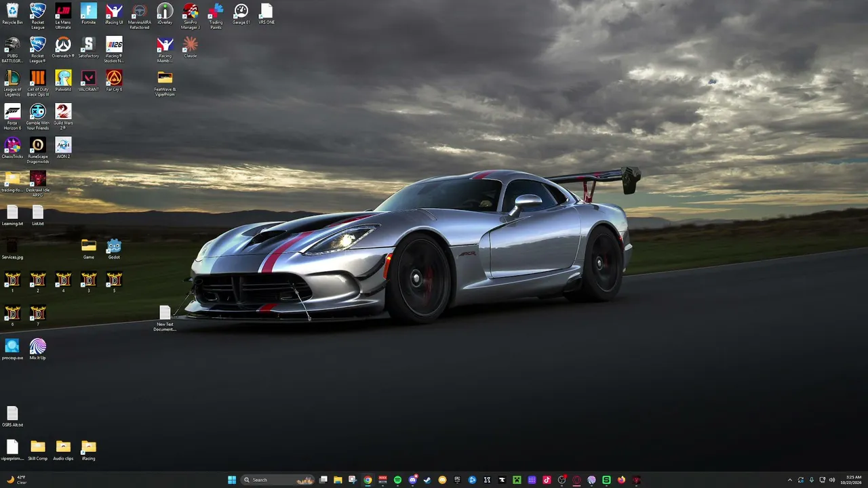Screen dimensions: 868x488
Task: Click the Satisfactory shortcut icon
Action: (x=89, y=48)
